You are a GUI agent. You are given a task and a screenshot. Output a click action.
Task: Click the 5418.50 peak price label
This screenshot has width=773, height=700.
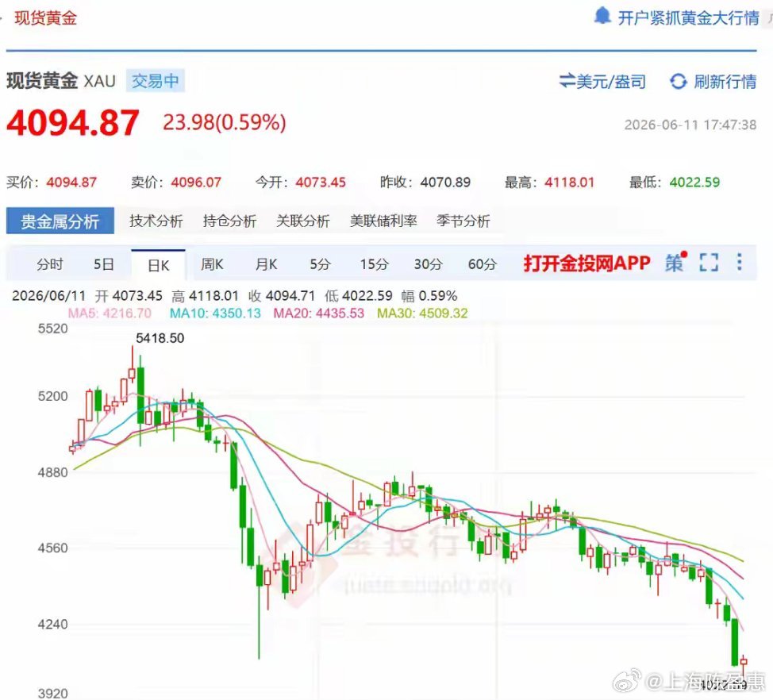160,338
